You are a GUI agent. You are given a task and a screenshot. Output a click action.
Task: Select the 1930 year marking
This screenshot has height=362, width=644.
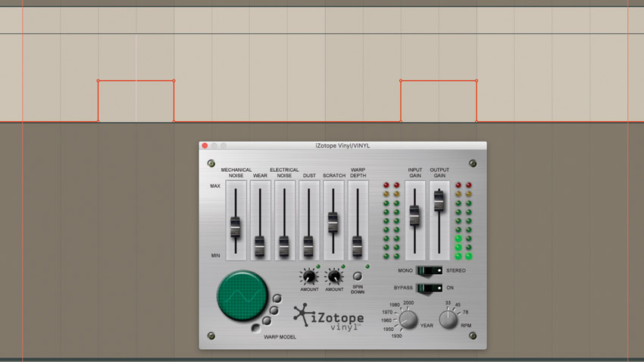(396, 336)
